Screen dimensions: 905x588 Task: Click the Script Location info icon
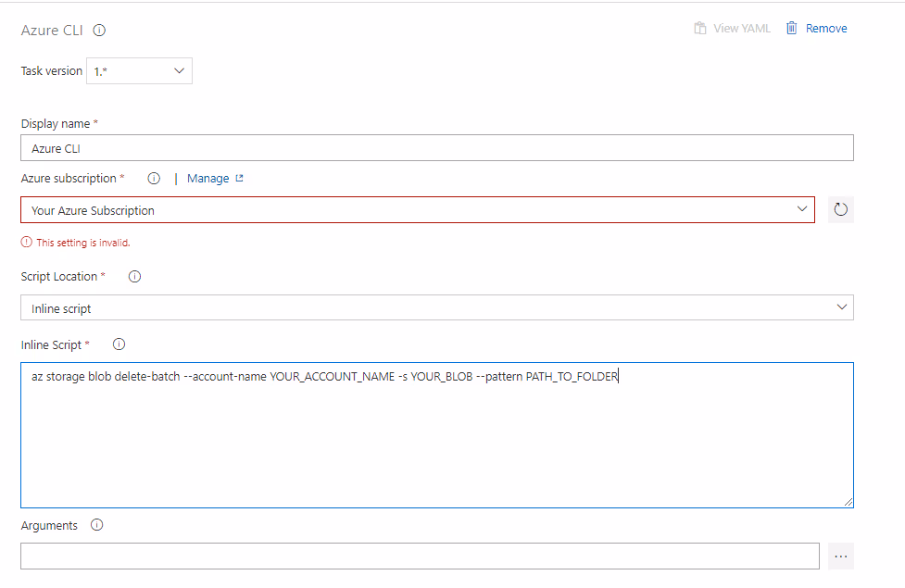(132, 275)
